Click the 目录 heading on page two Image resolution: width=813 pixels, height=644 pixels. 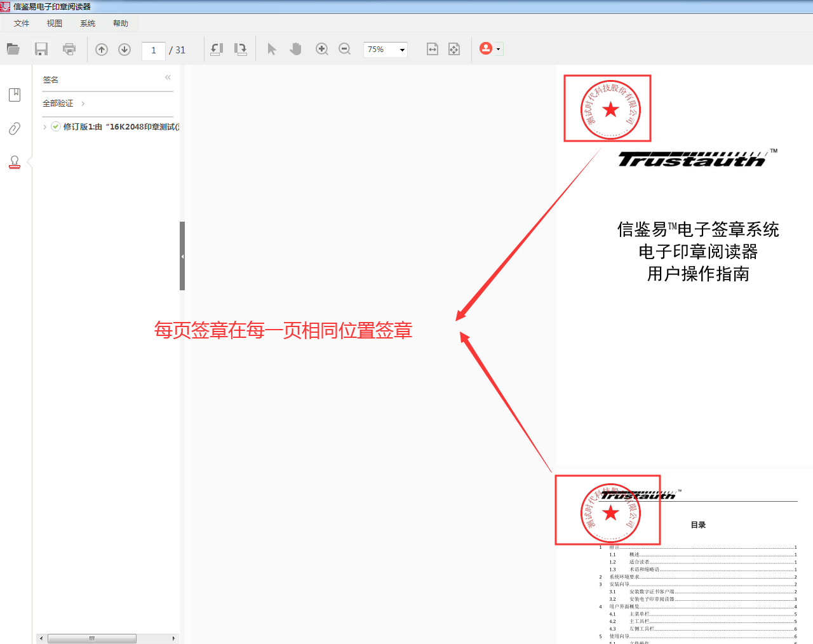tap(698, 525)
